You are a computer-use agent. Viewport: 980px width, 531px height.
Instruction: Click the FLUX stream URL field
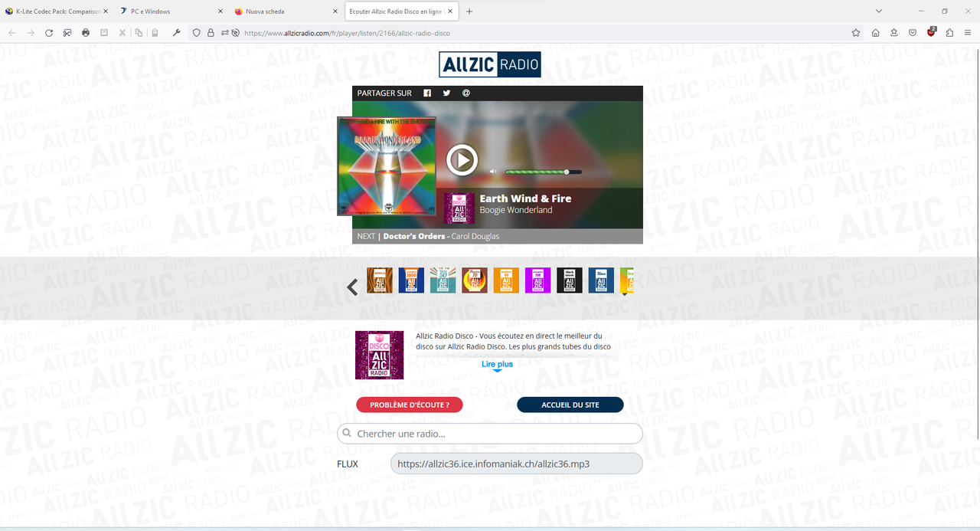tap(517, 464)
